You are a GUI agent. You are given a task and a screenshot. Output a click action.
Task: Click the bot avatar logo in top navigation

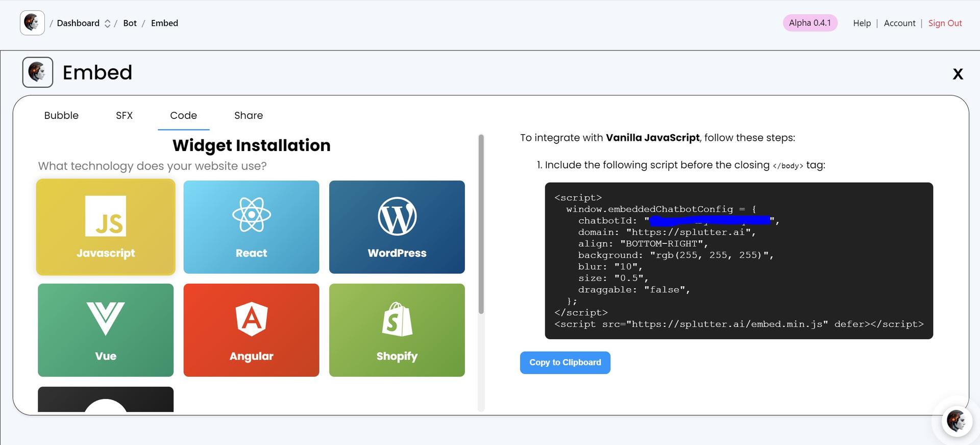point(32,23)
